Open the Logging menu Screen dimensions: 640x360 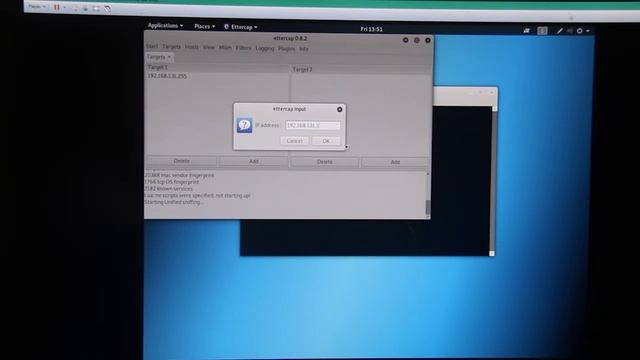[x=265, y=48]
